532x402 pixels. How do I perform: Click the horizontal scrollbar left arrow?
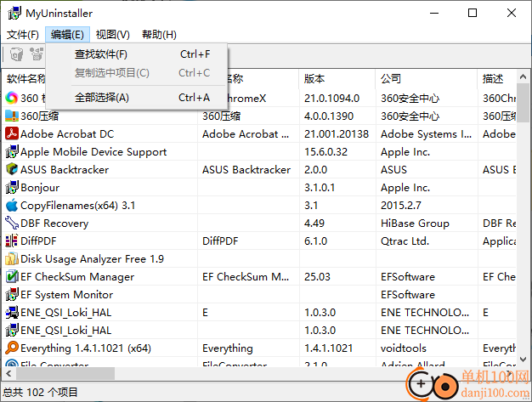pos(8,373)
